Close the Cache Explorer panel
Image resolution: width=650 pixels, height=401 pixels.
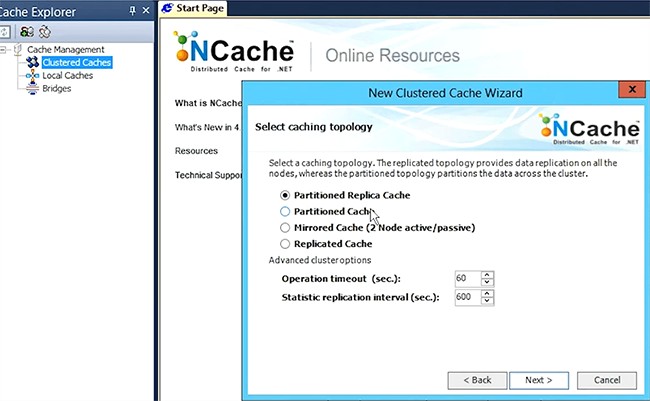(146, 10)
